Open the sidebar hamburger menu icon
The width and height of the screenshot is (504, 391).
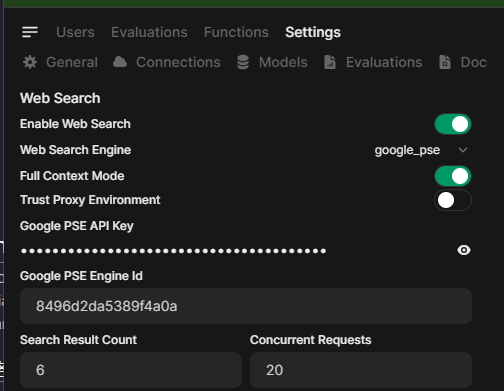click(x=30, y=32)
